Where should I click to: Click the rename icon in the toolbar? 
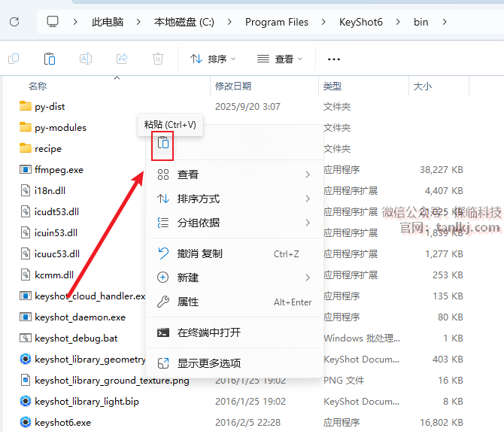(86, 59)
